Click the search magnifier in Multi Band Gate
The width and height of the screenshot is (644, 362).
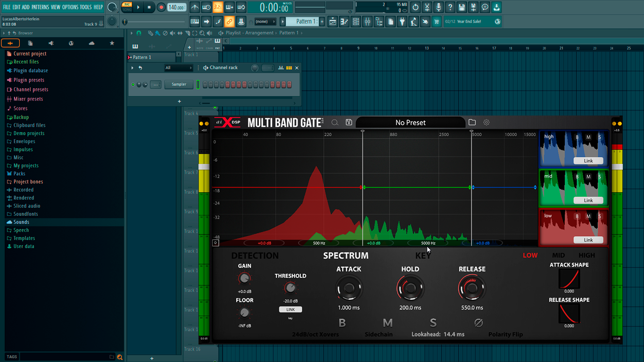[x=335, y=123]
